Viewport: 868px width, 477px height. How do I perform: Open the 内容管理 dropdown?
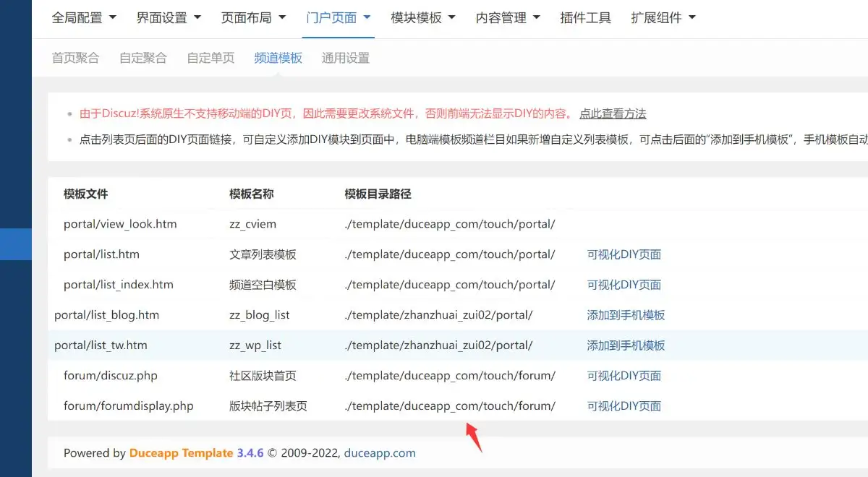coord(502,17)
